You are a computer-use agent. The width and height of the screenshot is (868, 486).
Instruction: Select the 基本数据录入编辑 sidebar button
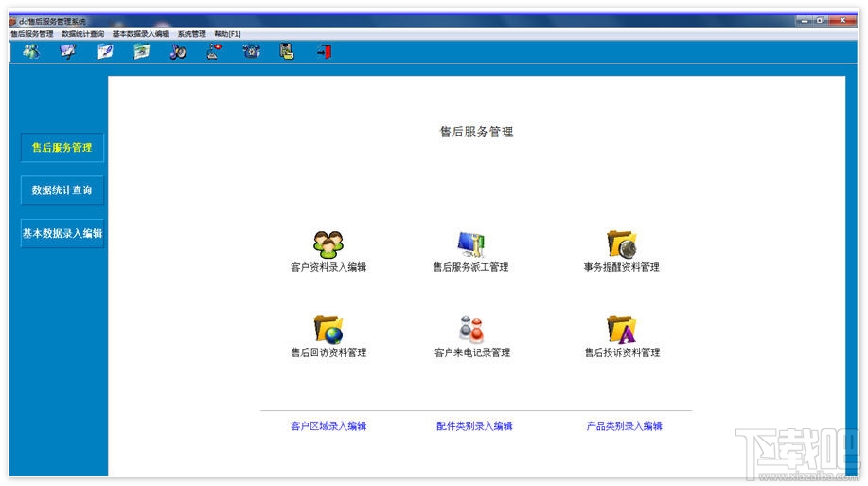pos(62,233)
